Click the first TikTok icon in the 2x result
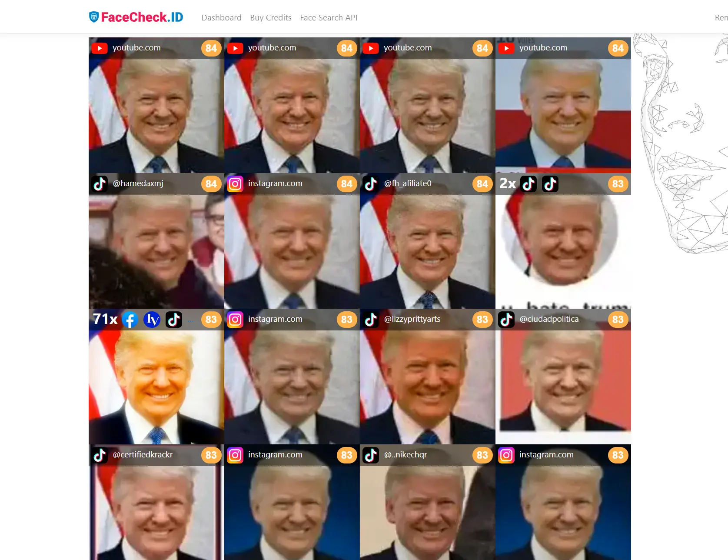The image size is (728, 560). tap(529, 184)
